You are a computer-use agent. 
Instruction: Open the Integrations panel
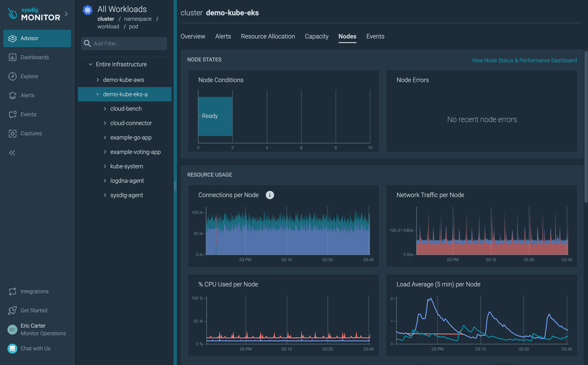click(35, 291)
